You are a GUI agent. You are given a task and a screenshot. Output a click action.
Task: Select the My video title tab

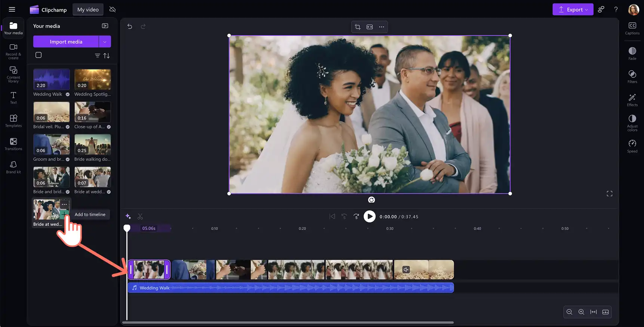click(x=88, y=10)
